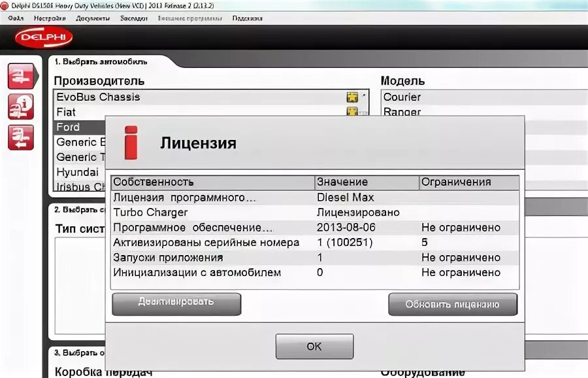
Task: Click the Обновить лицензию button
Action: tap(453, 304)
